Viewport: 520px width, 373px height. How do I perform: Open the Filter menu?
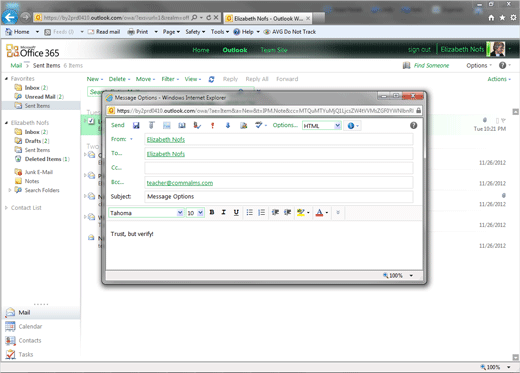point(170,79)
